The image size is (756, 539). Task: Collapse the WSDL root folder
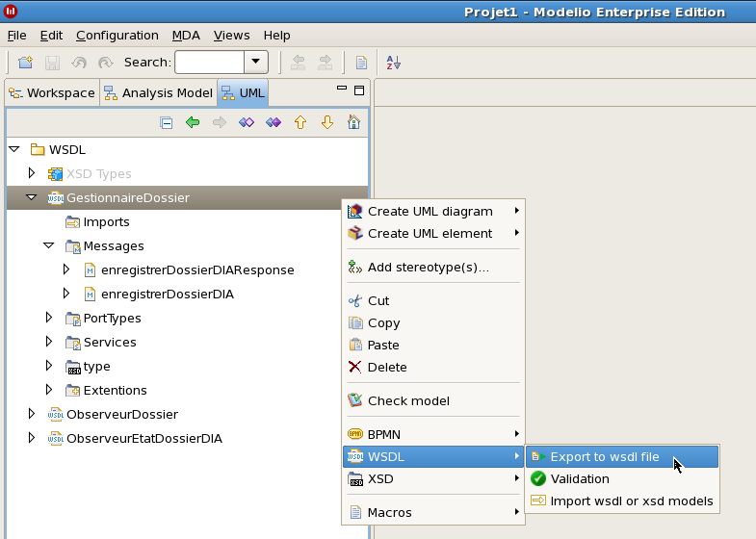click(x=14, y=149)
